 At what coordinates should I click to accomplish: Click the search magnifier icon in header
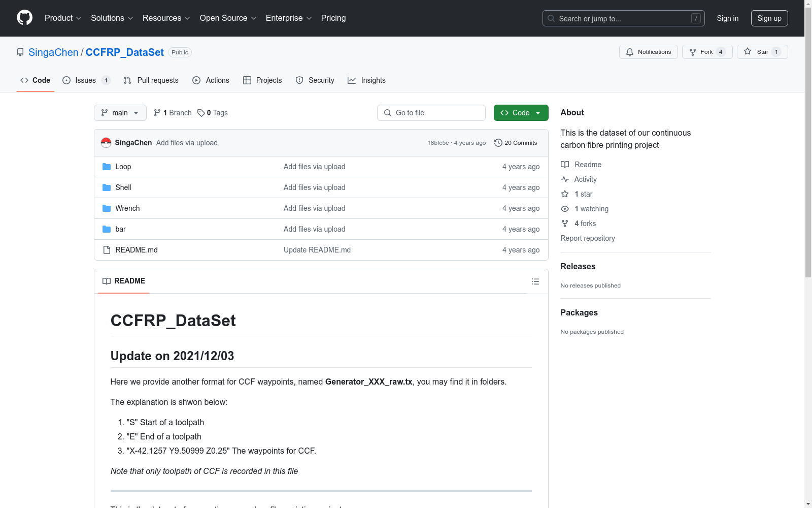pos(551,18)
